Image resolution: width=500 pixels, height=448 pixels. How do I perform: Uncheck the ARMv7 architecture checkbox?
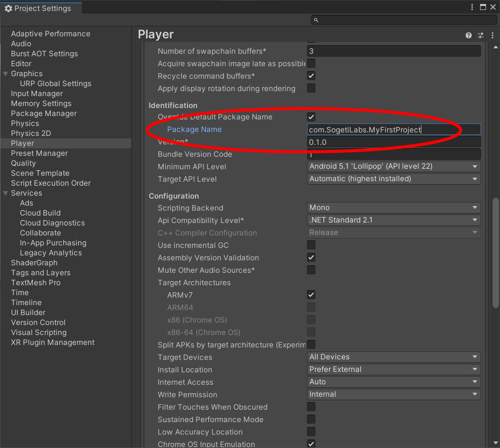point(311,295)
